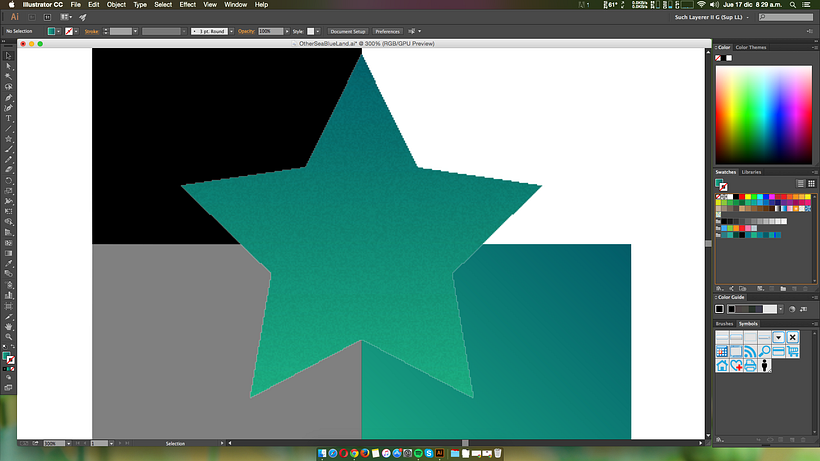Select the Gradient tool
Viewport: 820px width, 461px height.
[8, 253]
